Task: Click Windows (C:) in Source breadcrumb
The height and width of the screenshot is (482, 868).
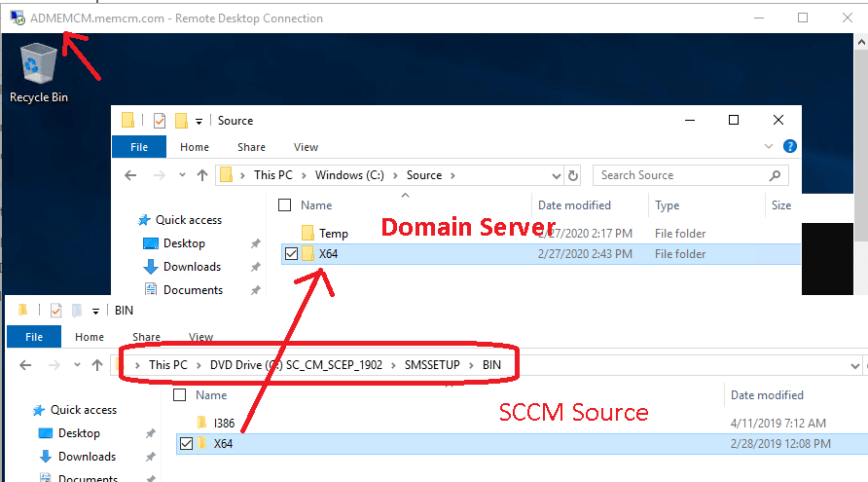Action: point(349,175)
